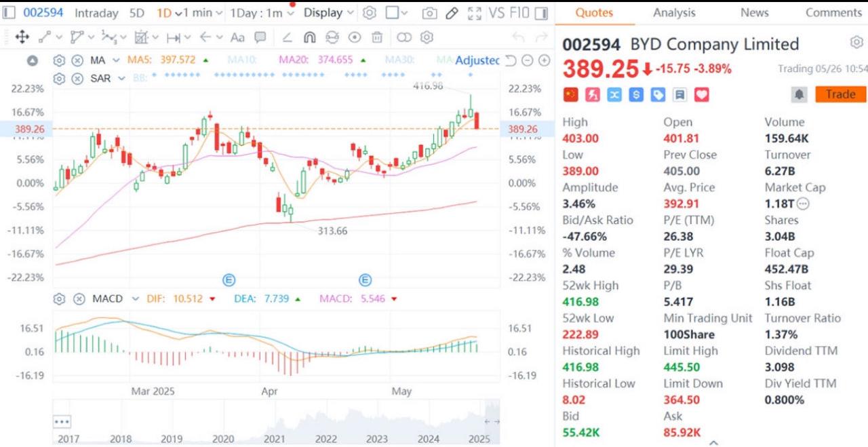
Task: Open chart settings gear in top bar
Action: (369, 13)
